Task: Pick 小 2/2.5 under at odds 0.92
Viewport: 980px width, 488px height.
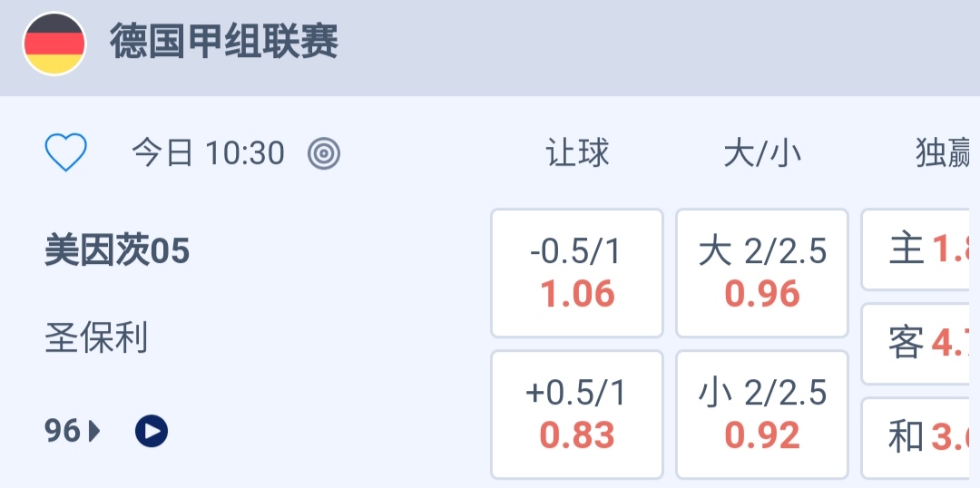Action: tap(762, 415)
